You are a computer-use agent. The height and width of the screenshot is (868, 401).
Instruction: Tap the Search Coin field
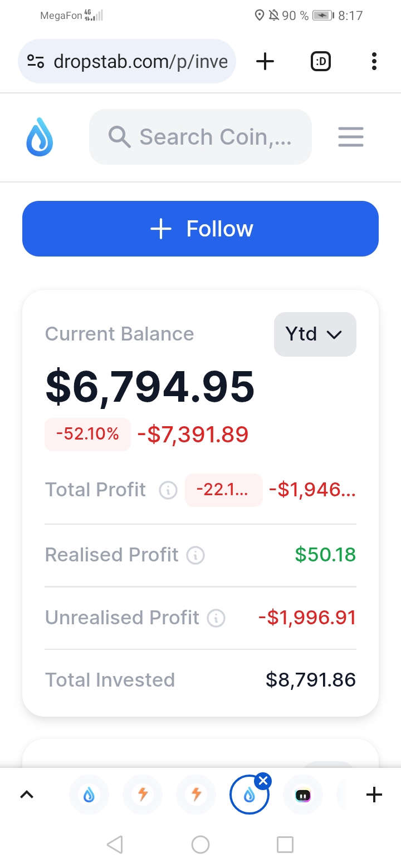pos(200,137)
